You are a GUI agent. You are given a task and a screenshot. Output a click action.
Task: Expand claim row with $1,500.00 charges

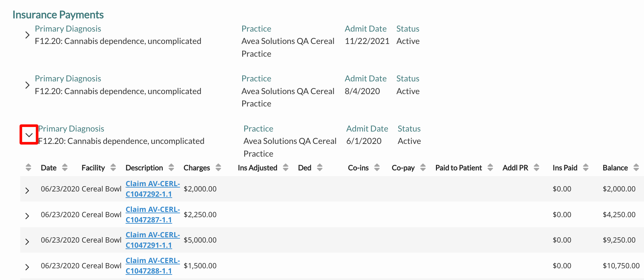click(x=27, y=267)
